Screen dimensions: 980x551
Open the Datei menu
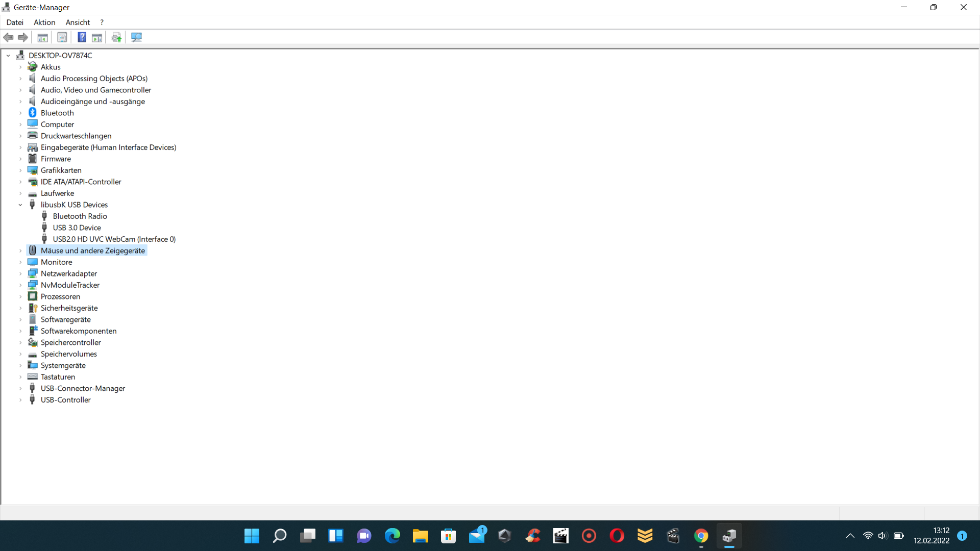pos(15,22)
